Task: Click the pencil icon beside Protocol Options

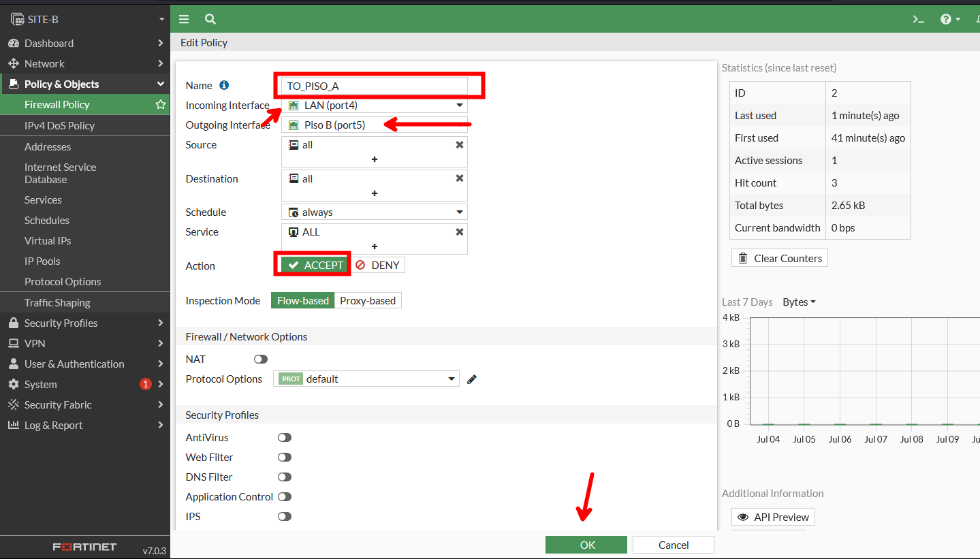Action: tap(472, 379)
